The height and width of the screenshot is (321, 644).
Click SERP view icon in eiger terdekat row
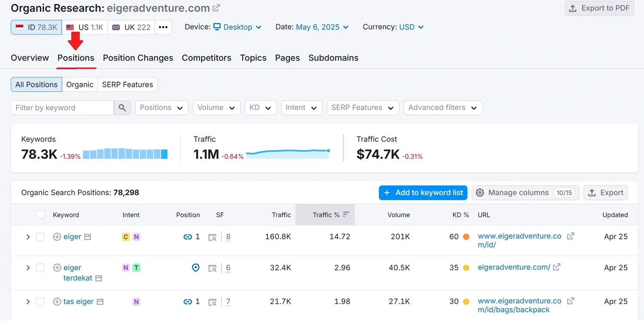(212, 268)
